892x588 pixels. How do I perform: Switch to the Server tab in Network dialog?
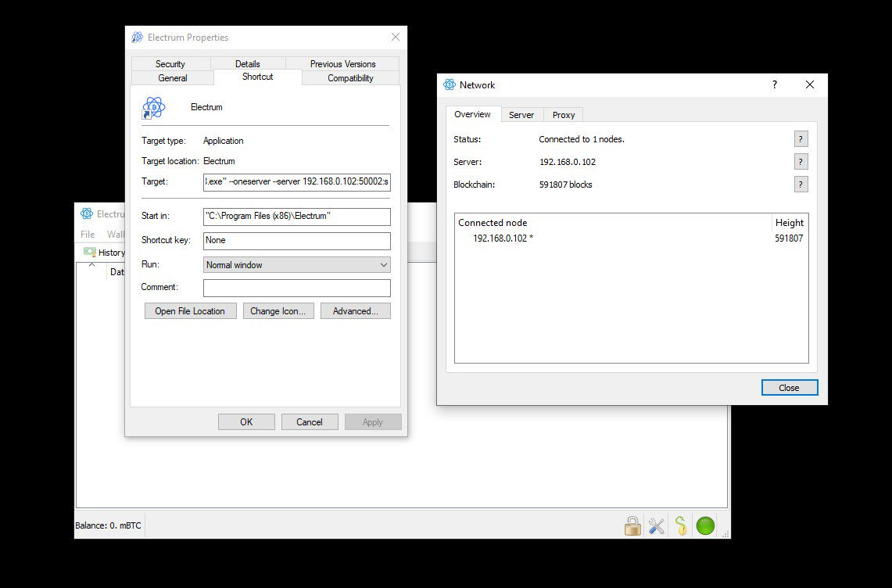(x=521, y=115)
